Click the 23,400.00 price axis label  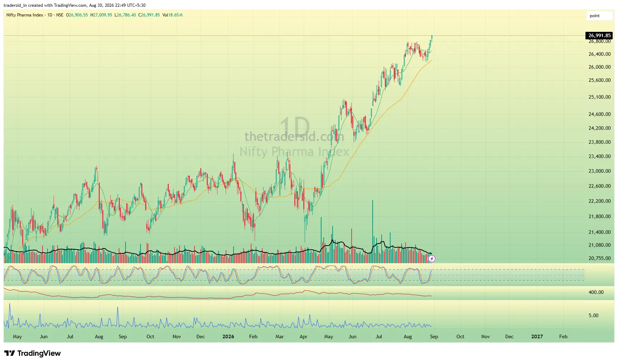[x=599, y=156]
